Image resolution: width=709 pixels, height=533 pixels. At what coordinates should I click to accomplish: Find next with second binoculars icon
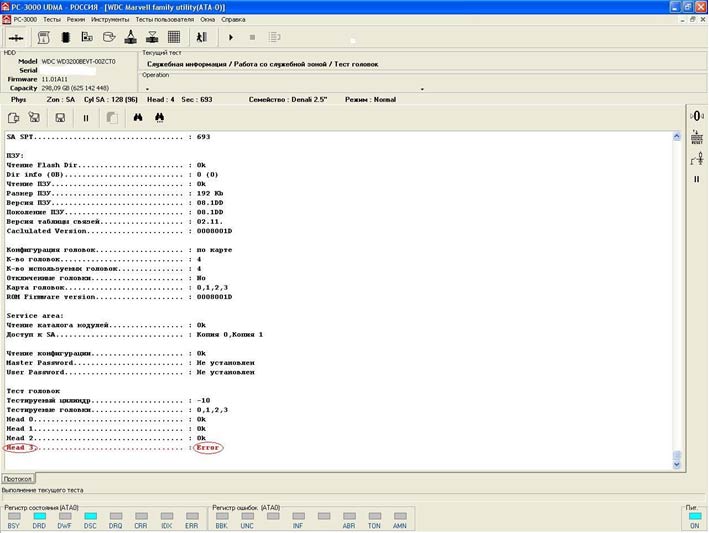click(x=159, y=118)
